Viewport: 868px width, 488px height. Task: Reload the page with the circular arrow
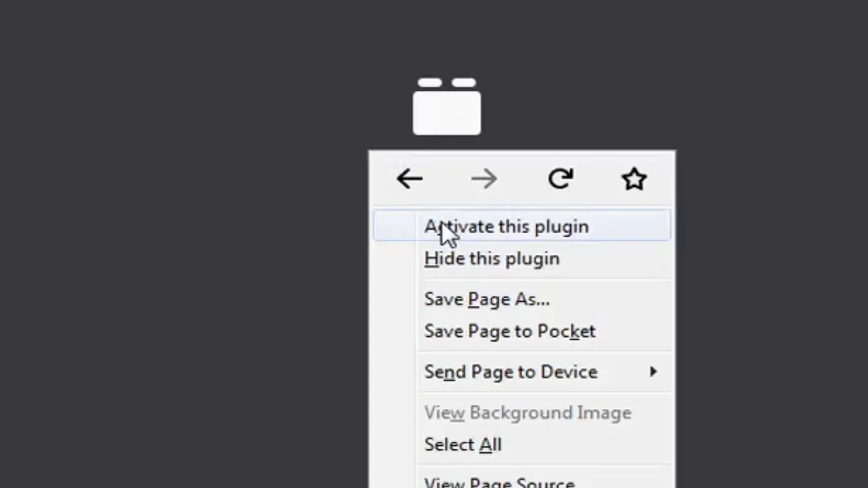(x=560, y=179)
